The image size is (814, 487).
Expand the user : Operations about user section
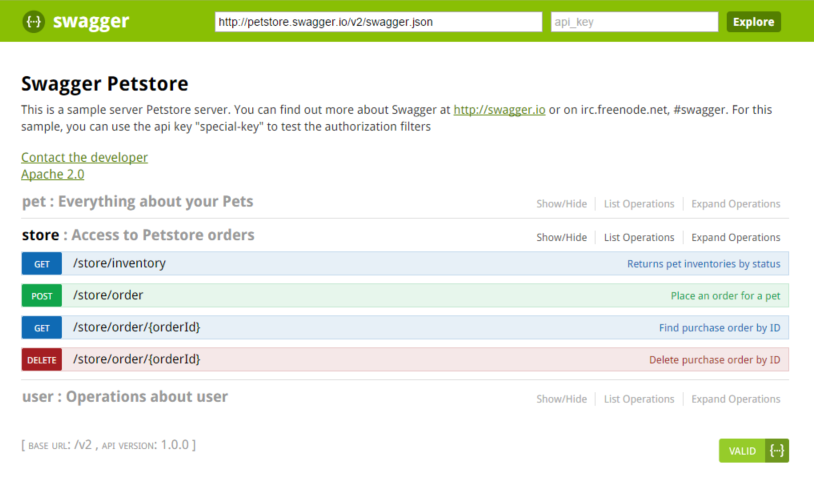coord(125,397)
